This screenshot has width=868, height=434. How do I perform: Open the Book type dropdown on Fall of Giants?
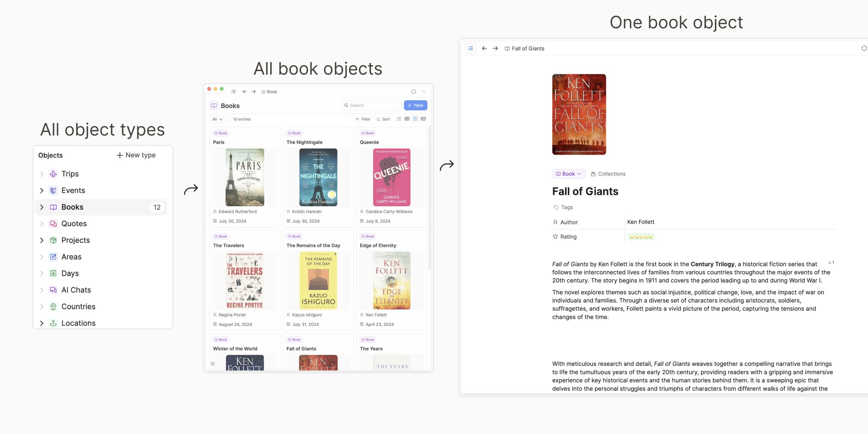point(568,174)
